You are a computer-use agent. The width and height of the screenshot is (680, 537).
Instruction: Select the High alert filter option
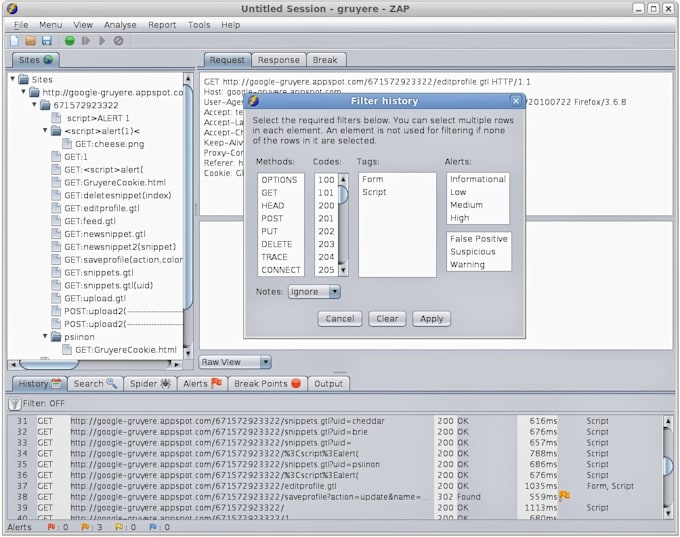(x=459, y=217)
